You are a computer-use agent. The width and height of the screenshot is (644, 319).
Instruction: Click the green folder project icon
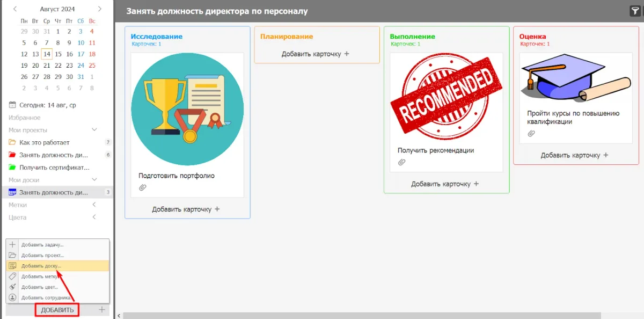coord(12,168)
